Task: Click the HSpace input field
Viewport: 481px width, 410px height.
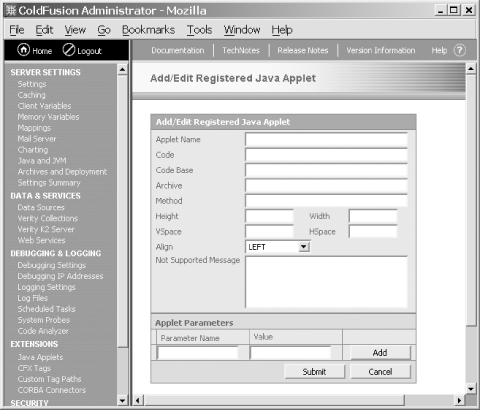Action: click(x=373, y=232)
